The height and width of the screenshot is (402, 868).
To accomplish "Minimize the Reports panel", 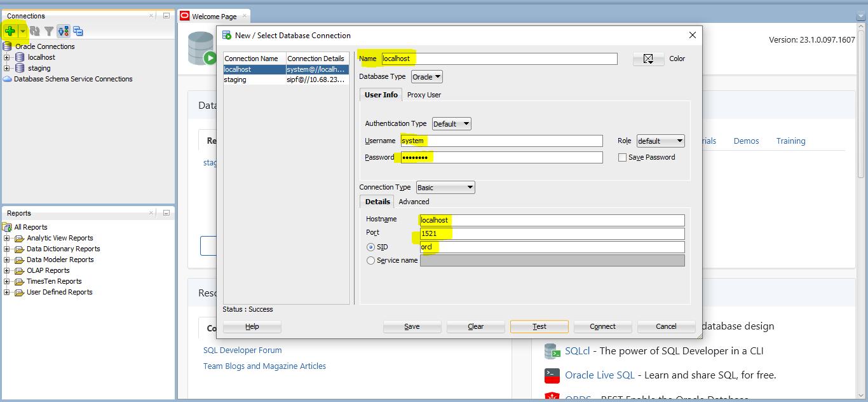I will 166,212.
